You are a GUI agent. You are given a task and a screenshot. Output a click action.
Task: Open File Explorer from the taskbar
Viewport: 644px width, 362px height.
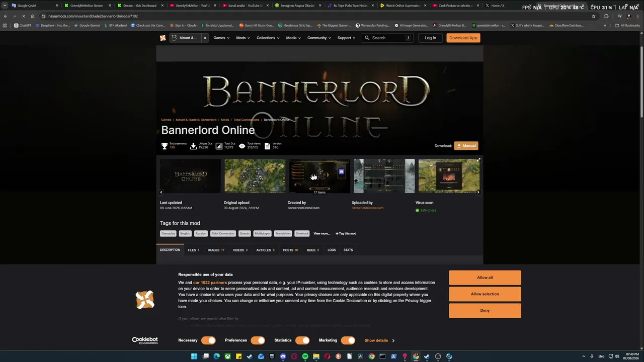[316, 356]
